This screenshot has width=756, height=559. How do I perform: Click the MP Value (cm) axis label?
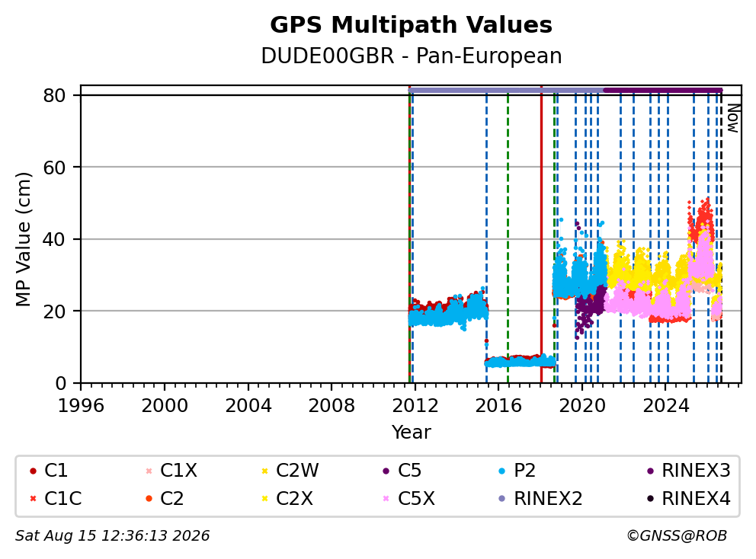coord(23,239)
